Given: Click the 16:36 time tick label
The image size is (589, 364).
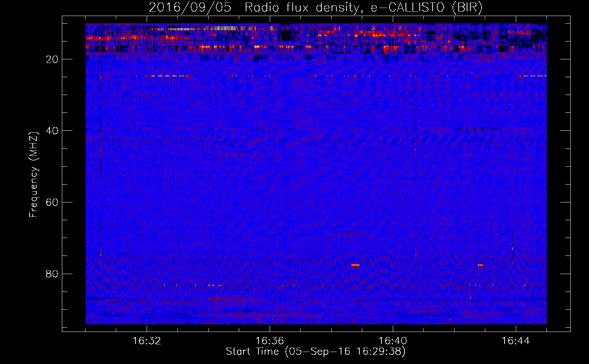Looking at the screenshot, I should click(x=270, y=341).
